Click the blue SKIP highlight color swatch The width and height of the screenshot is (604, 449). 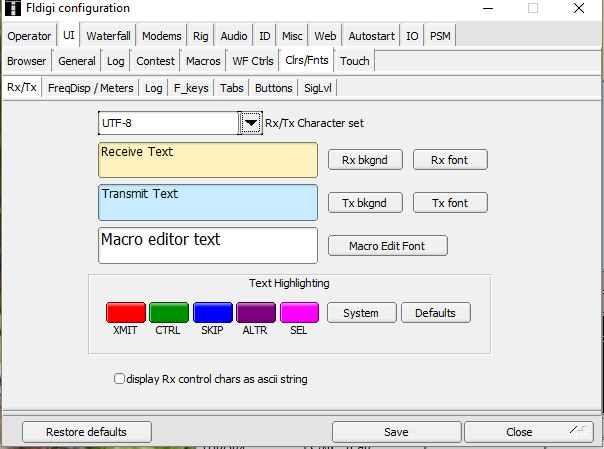[x=212, y=312]
